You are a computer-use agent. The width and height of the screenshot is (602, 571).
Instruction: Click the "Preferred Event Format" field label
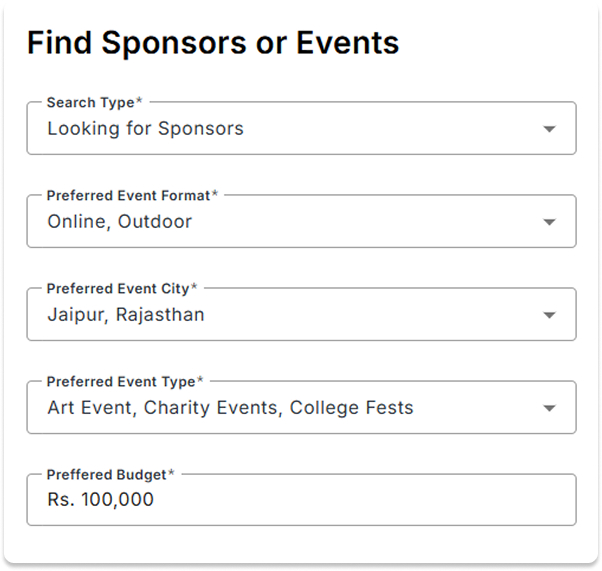pyautogui.click(x=128, y=196)
